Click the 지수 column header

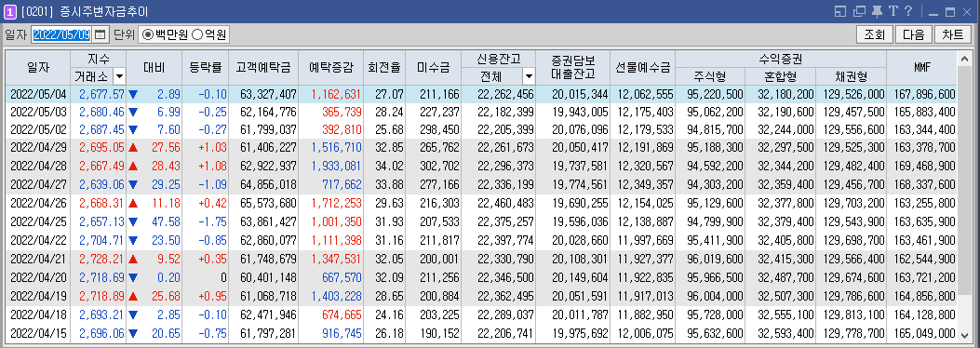tap(98, 60)
